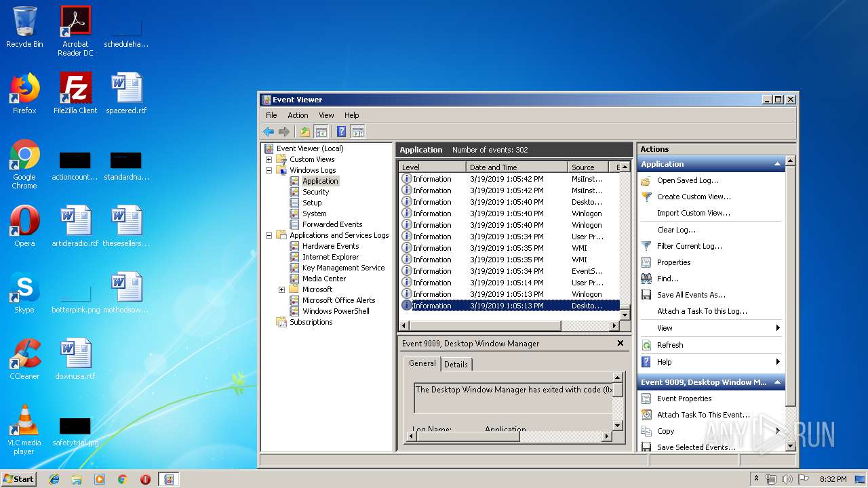Click Attach a Task To this Log
868x488 pixels.
click(702, 311)
